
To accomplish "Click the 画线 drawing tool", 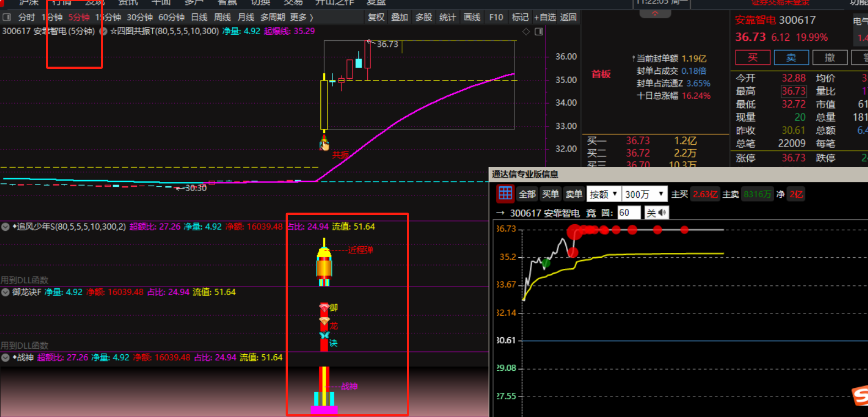I will (471, 17).
